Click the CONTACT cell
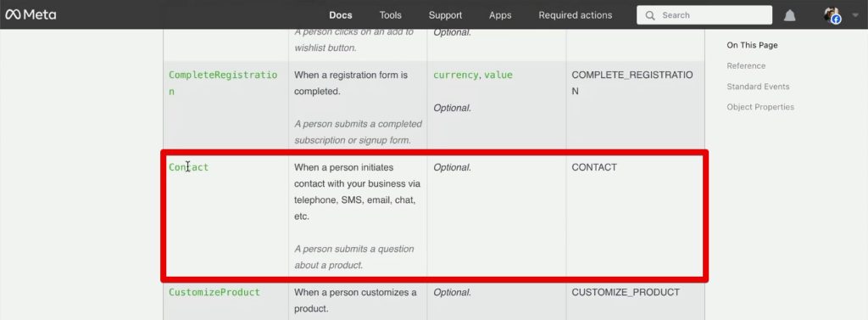This screenshot has width=868, height=320. [x=594, y=167]
